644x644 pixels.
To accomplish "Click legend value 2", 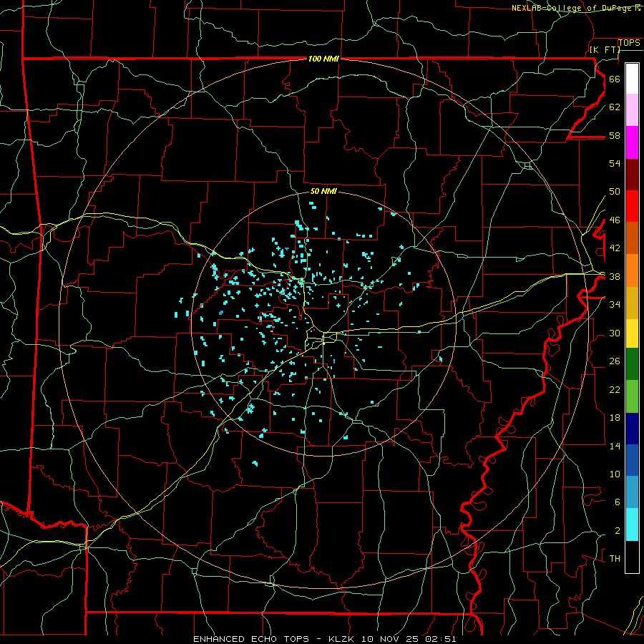I will tap(617, 531).
